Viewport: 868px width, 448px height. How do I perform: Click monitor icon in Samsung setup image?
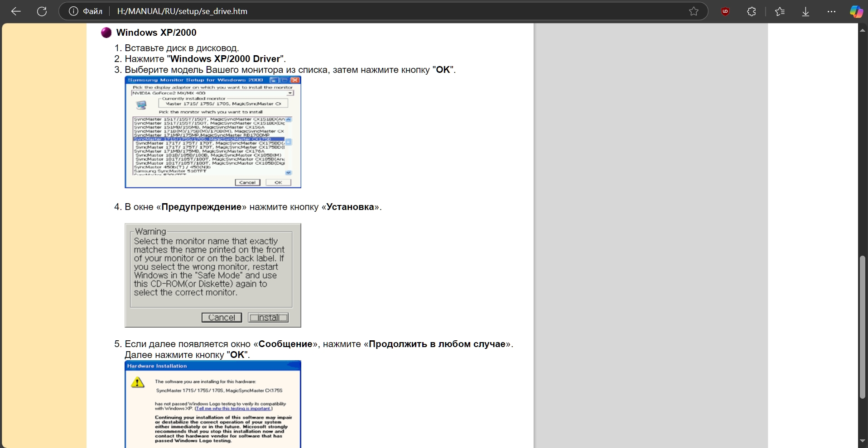141,105
